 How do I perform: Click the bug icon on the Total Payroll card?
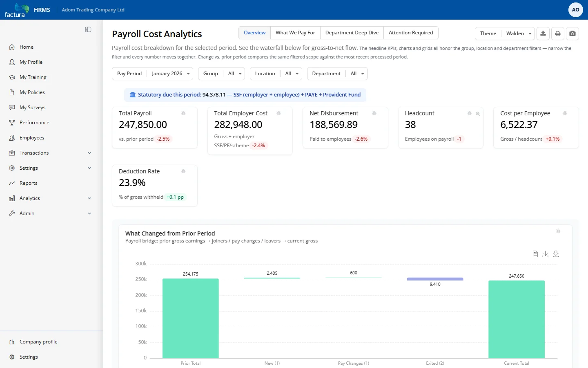coord(183,113)
